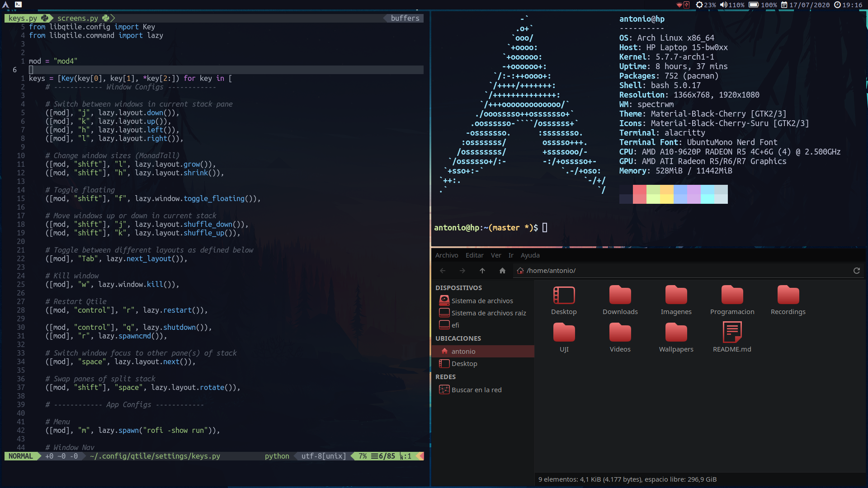Click the home icon in toolbar
The image size is (868, 488).
[x=502, y=271]
